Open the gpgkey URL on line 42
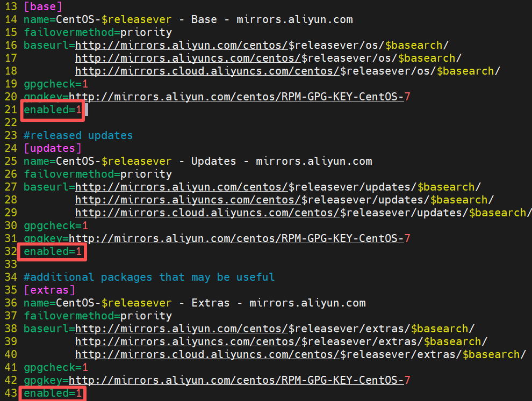Image resolution: width=532 pixels, height=401 pixels. [240, 380]
